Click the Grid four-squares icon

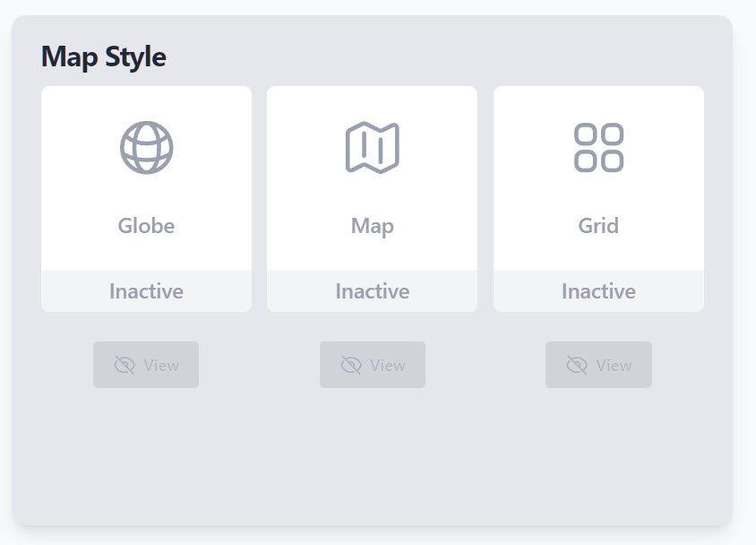coord(598,148)
